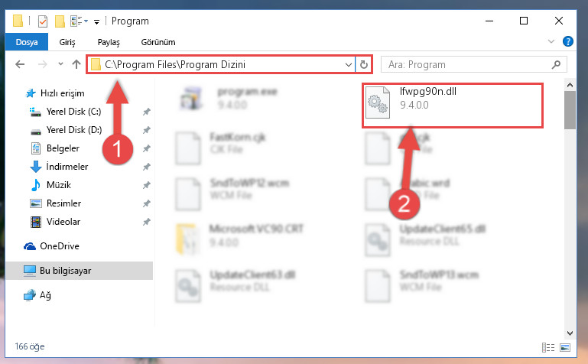Click the vertical scrollbar thumb
This screenshot has height=364, width=588.
570,109
